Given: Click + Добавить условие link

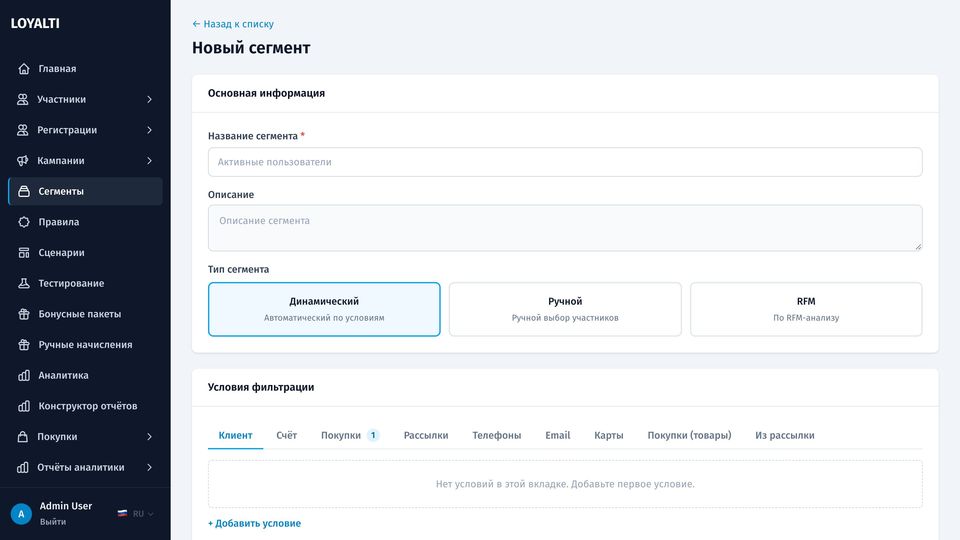Looking at the screenshot, I should point(254,523).
